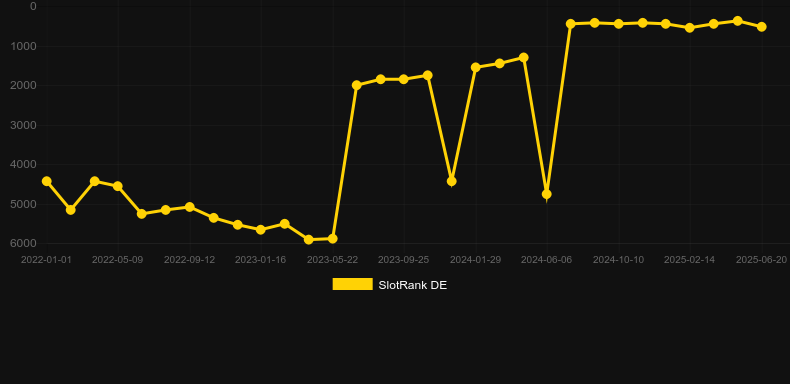The width and height of the screenshot is (790, 384).
Task: Click the 3000 y-axis label
Action: [24, 125]
